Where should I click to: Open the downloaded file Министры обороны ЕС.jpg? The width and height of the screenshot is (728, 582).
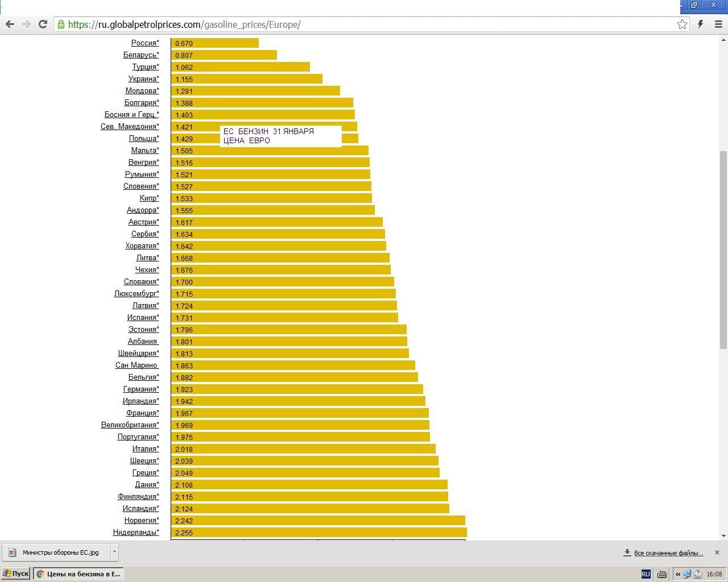point(55,552)
